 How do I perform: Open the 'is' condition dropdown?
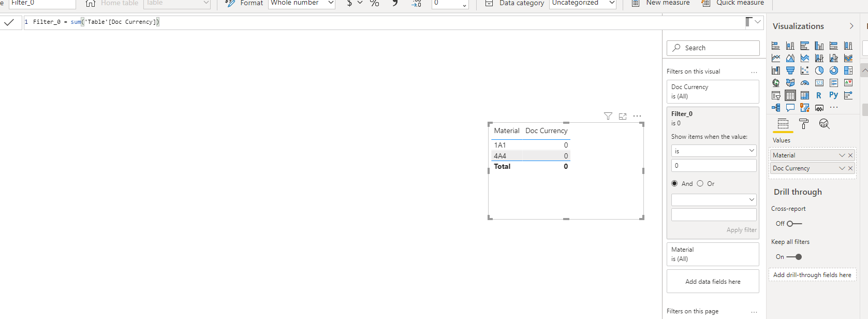pyautogui.click(x=714, y=151)
